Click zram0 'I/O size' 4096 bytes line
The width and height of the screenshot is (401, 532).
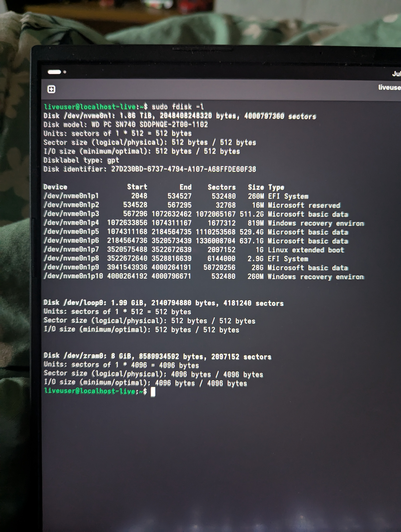tap(145, 383)
